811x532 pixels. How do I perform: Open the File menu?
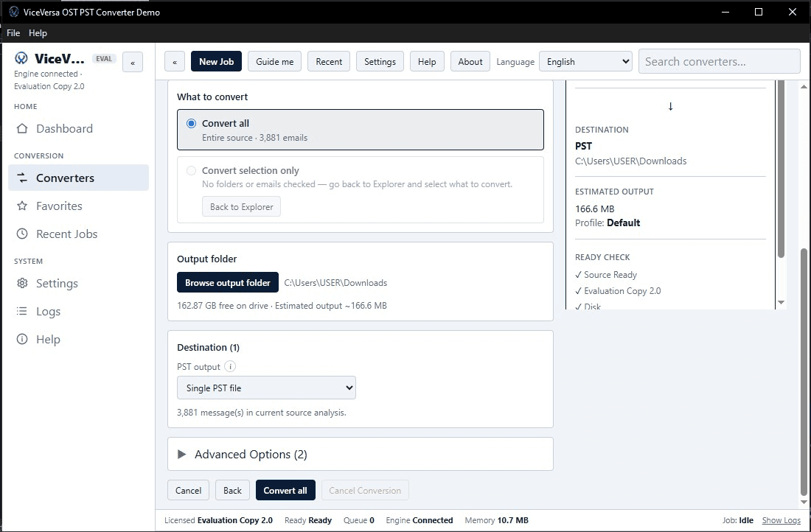[x=13, y=33]
